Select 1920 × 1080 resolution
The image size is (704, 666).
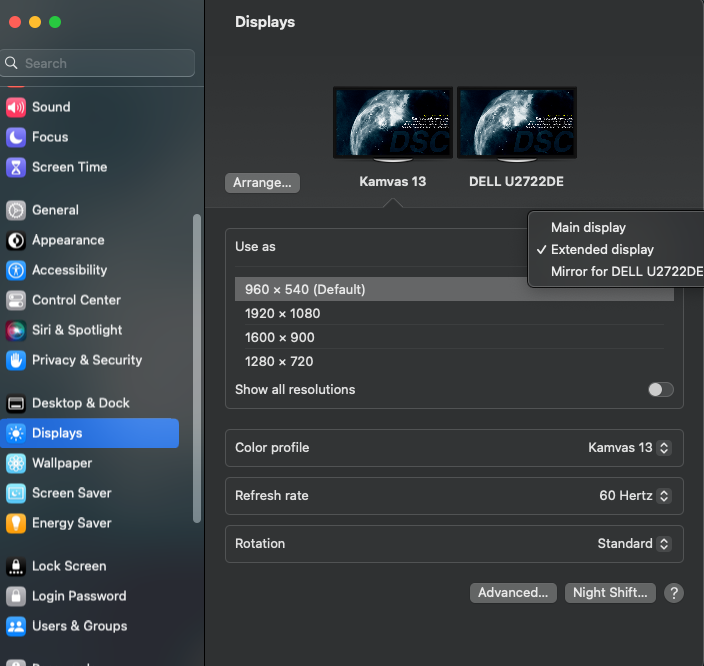pos(454,313)
